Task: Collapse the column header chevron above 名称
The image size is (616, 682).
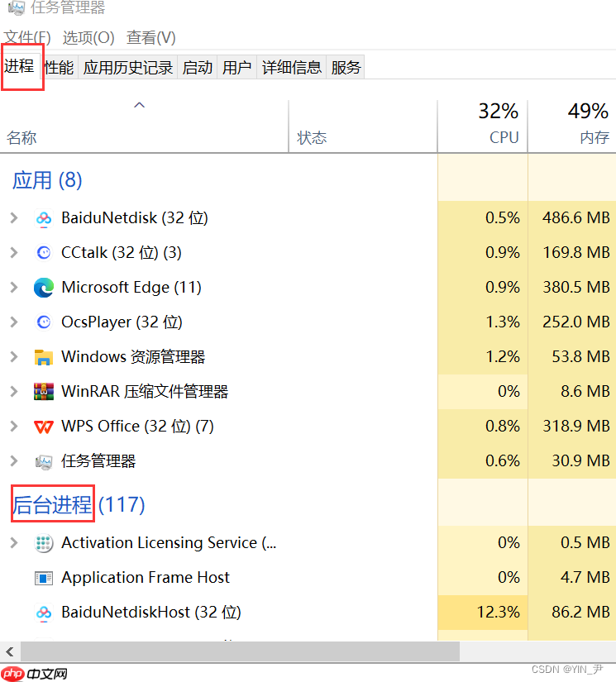Action: 140,105
